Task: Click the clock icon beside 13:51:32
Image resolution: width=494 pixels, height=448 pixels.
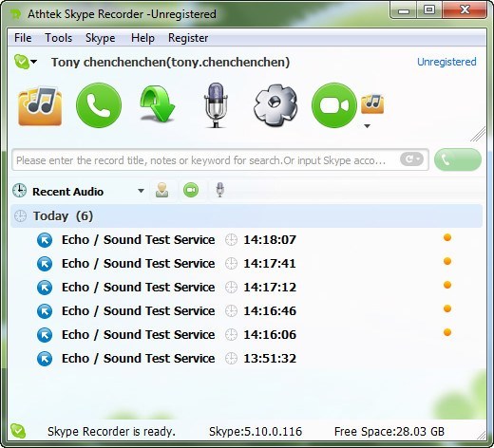Action: (231, 359)
